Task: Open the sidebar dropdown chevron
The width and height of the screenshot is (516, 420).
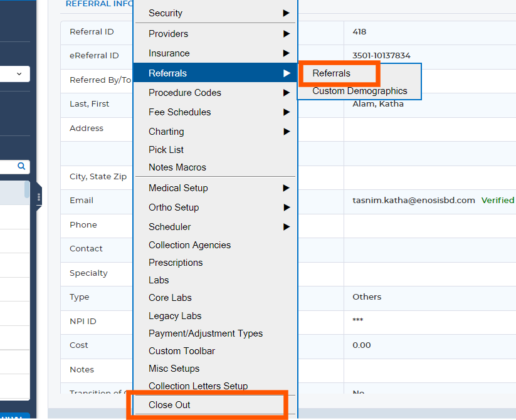Action: [x=19, y=74]
